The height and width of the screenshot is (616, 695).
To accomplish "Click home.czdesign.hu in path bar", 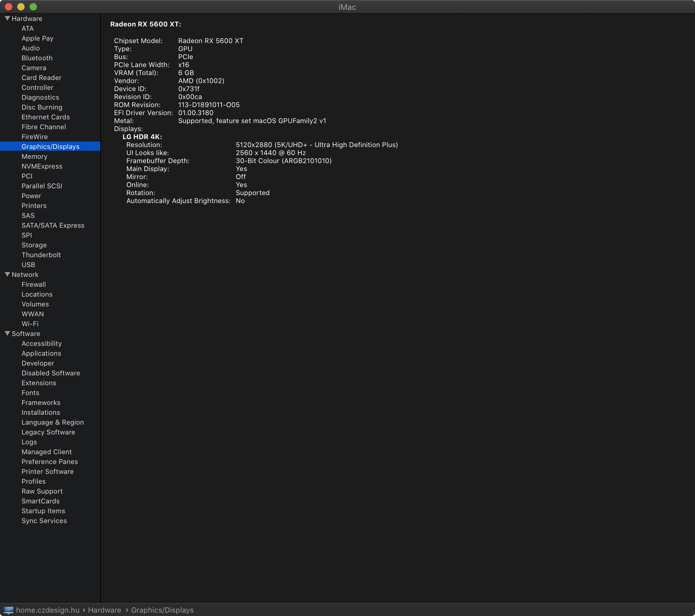I will (48, 610).
